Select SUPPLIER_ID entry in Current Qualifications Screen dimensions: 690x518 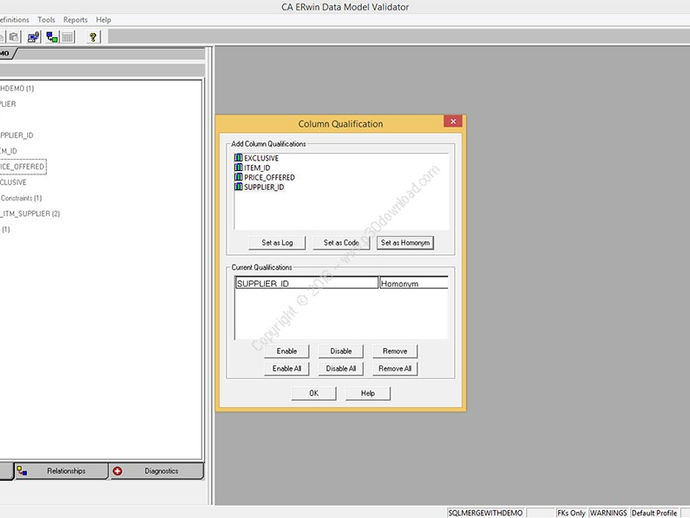click(x=307, y=283)
